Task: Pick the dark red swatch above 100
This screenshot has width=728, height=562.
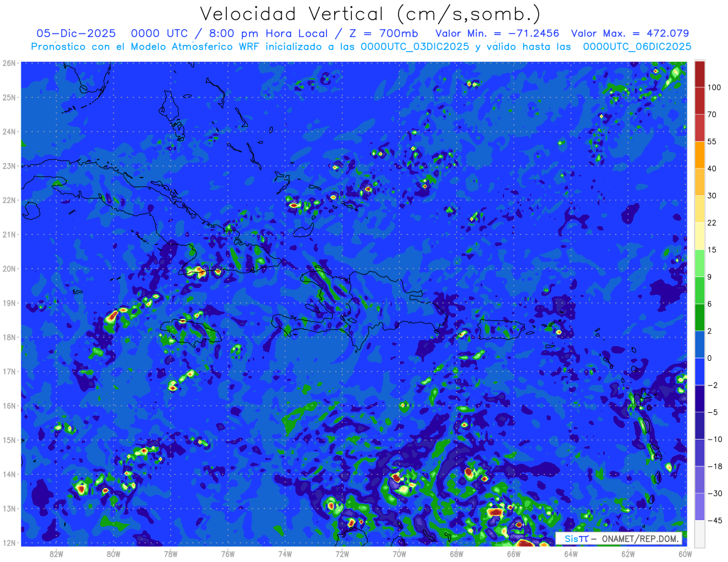Action: pos(699,74)
